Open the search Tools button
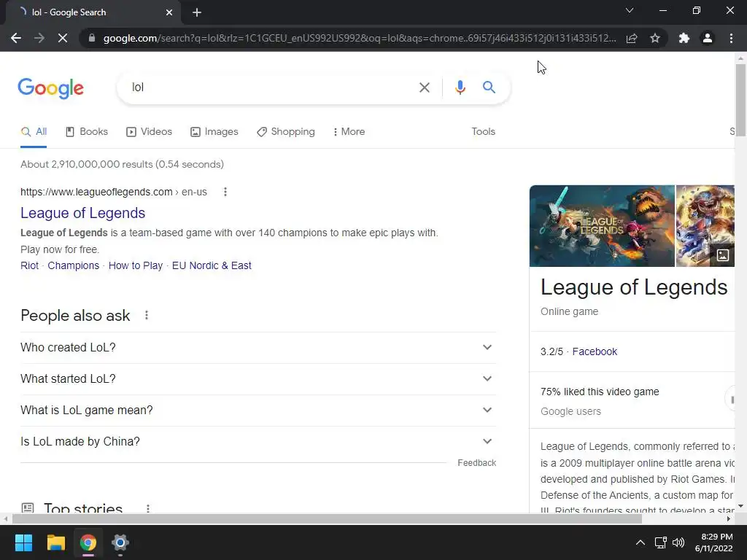747x560 pixels. (x=483, y=131)
